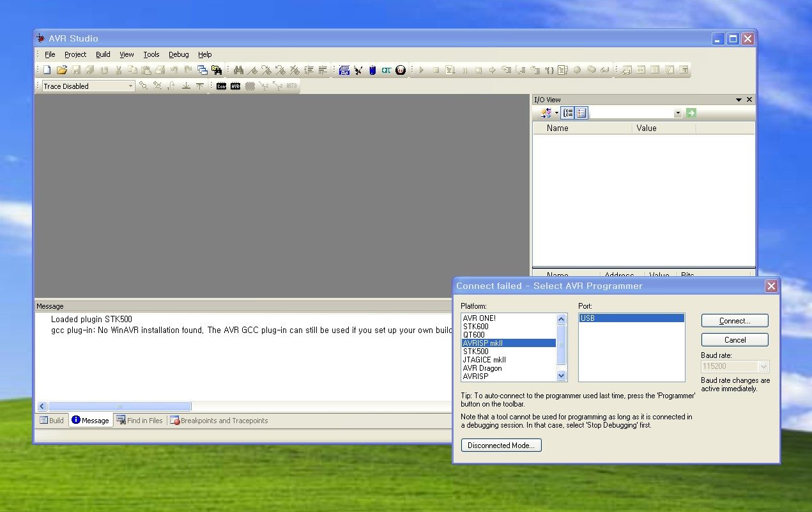
Task: Click the Message panel horizontal scrollbar thumb
Action: click(x=119, y=407)
